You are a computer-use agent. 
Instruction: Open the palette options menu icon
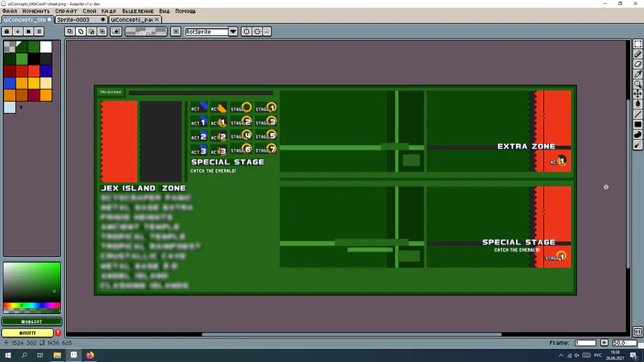[x=39, y=31]
